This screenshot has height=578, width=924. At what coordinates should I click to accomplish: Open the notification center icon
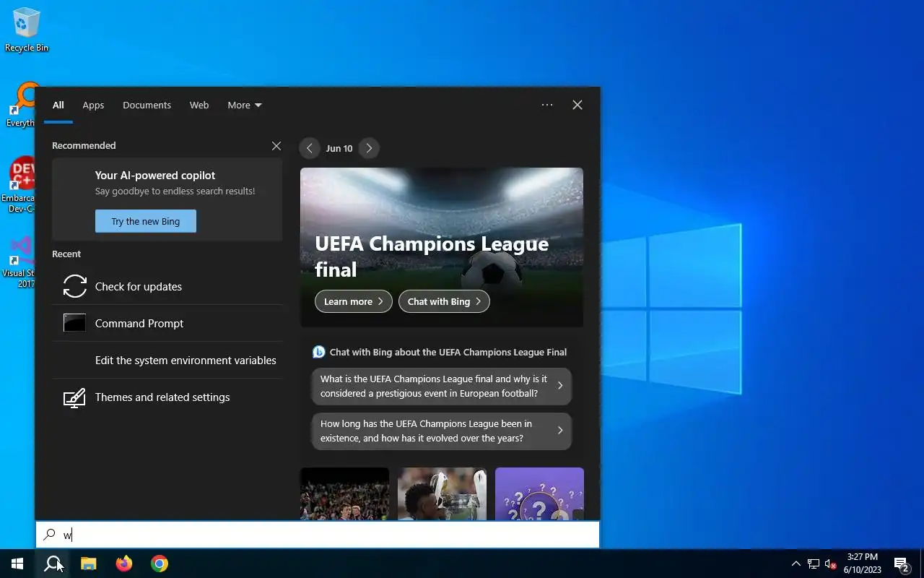pos(902,564)
